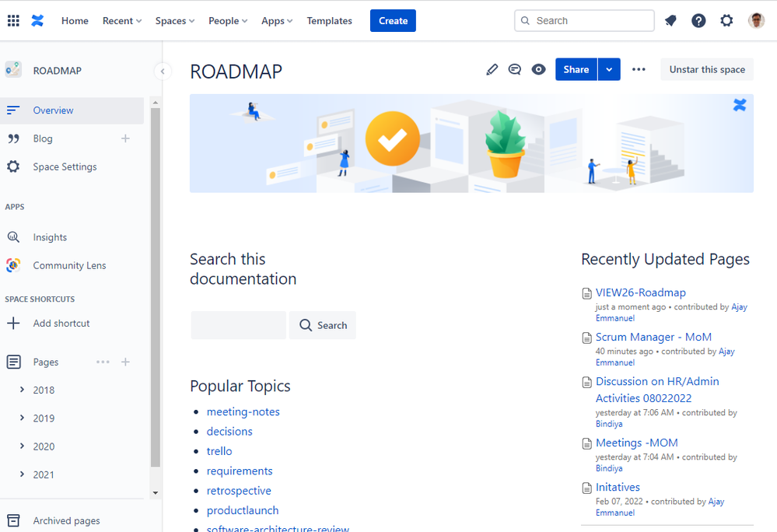Click Add shortcut plus icon
777x532 pixels.
pyautogui.click(x=13, y=324)
